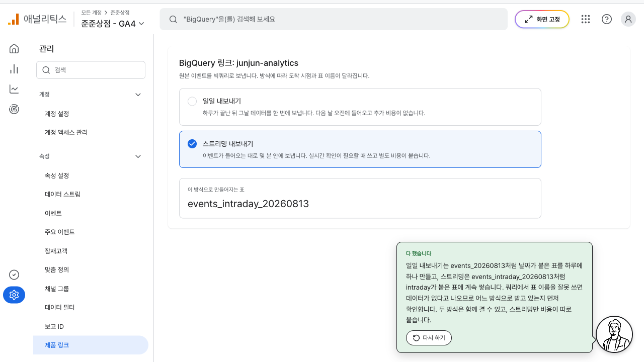Open 제품 링크 menu item
The height and width of the screenshot is (362, 644).
pyautogui.click(x=91, y=345)
